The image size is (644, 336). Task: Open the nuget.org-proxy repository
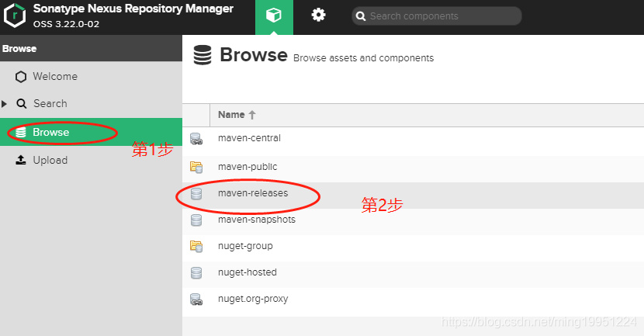pyautogui.click(x=253, y=299)
